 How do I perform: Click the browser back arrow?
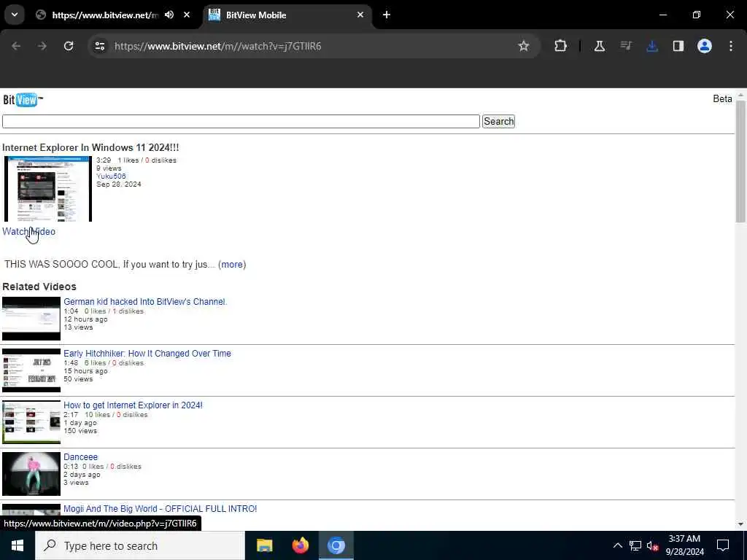click(16, 46)
